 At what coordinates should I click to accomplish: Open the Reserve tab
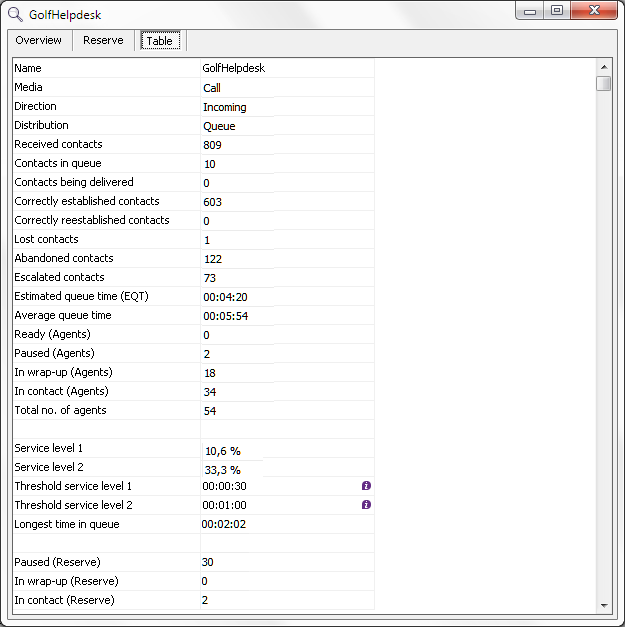(x=103, y=41)
